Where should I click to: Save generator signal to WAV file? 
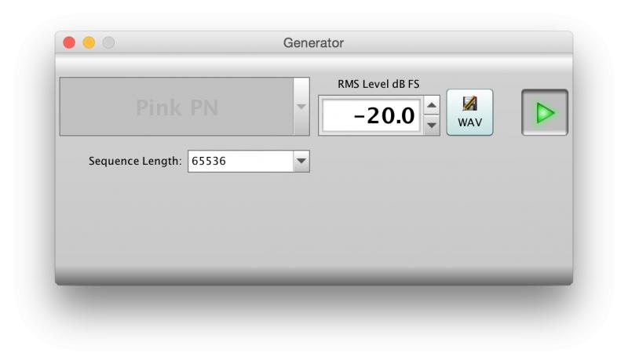[469, 112]
